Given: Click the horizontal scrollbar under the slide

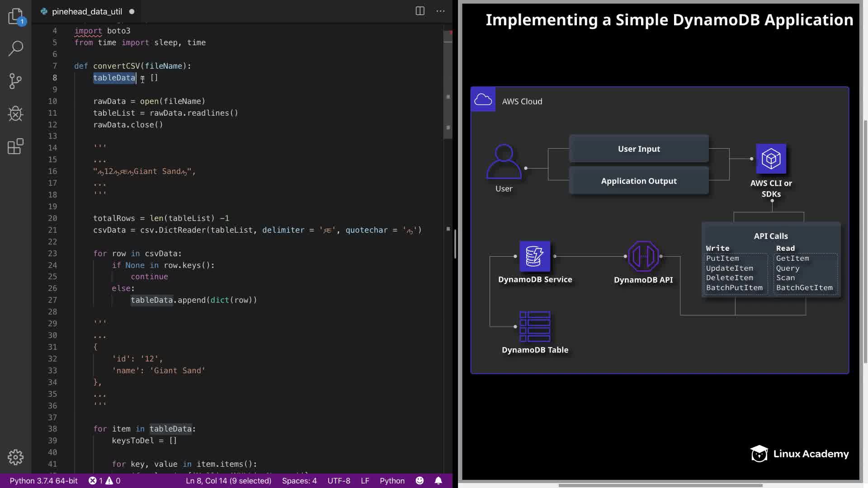Looking at the screenshot, I should coord(660,485).
